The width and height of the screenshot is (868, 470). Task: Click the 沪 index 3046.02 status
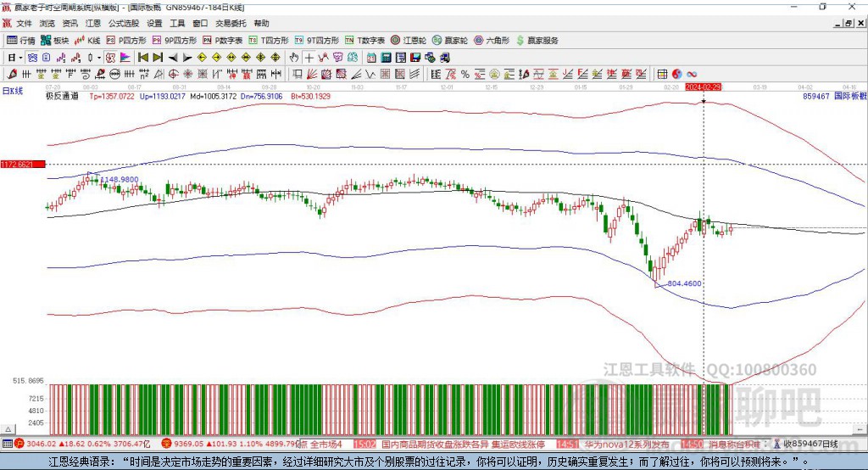pyautogui.click(x=83, y=444)
